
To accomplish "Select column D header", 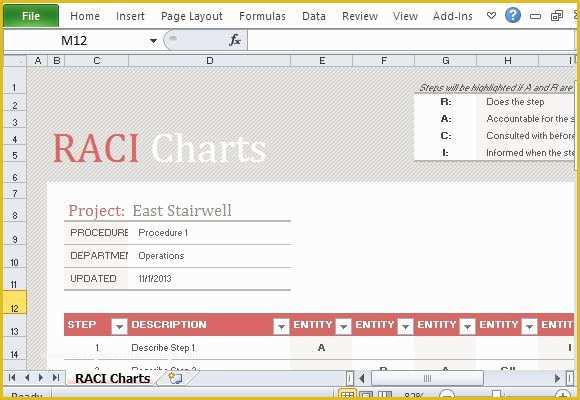I will [210, 60].
